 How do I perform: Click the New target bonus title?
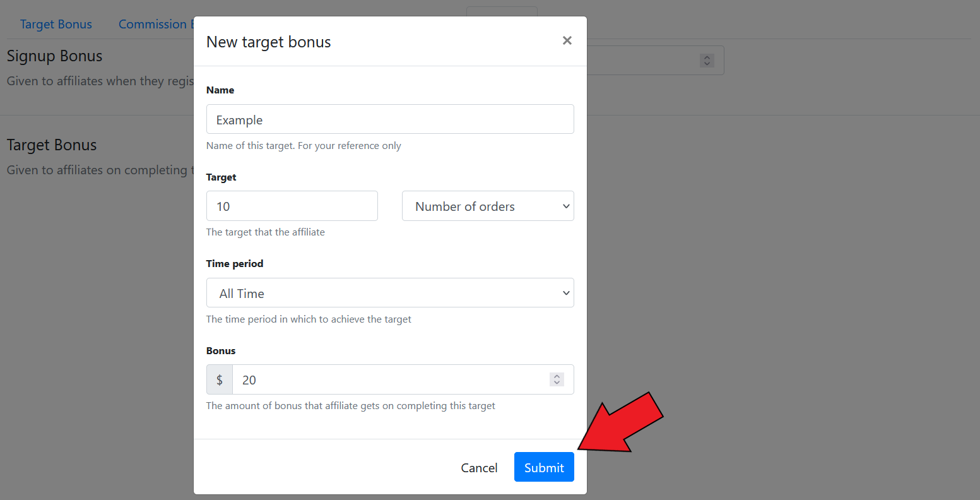pyautogui.click(x=269, y=42)
